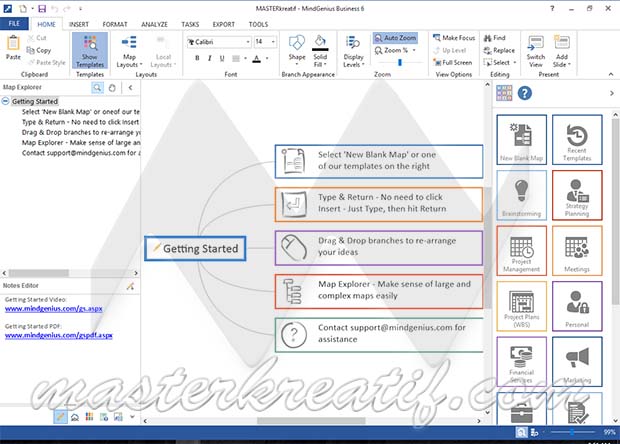
Task: Choose the Marketing megaphone template
Action: coord(577,361)
